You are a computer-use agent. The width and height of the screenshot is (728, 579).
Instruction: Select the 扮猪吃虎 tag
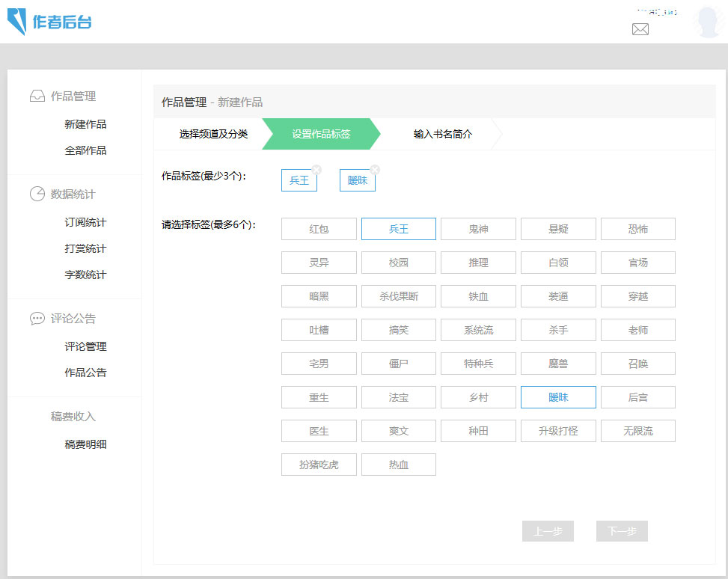click(319, 465)
